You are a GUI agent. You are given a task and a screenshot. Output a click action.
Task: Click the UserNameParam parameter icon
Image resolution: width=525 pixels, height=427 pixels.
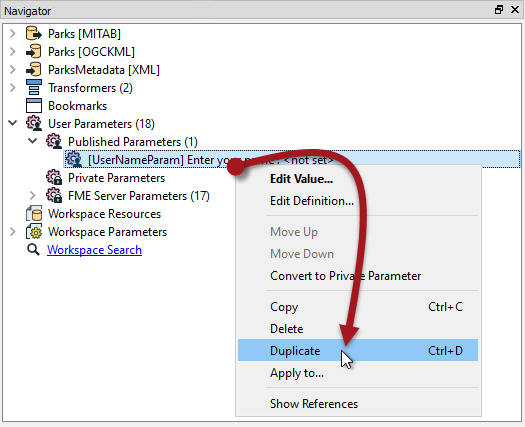click(74, 159)
